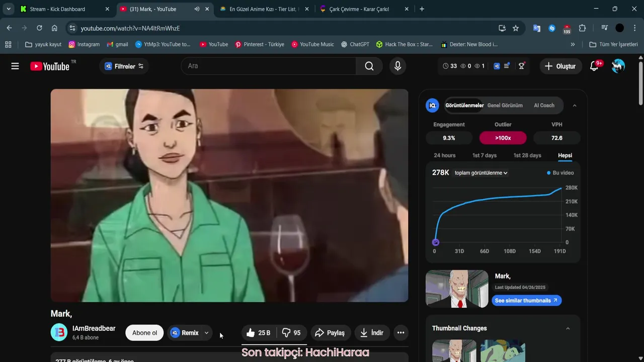Open a new browser tab

[422, 9]
